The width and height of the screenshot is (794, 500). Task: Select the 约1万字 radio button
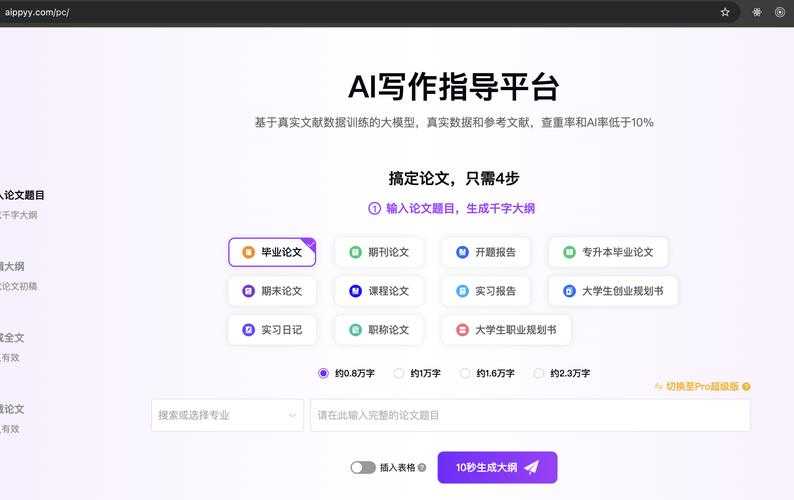point(399,373)
